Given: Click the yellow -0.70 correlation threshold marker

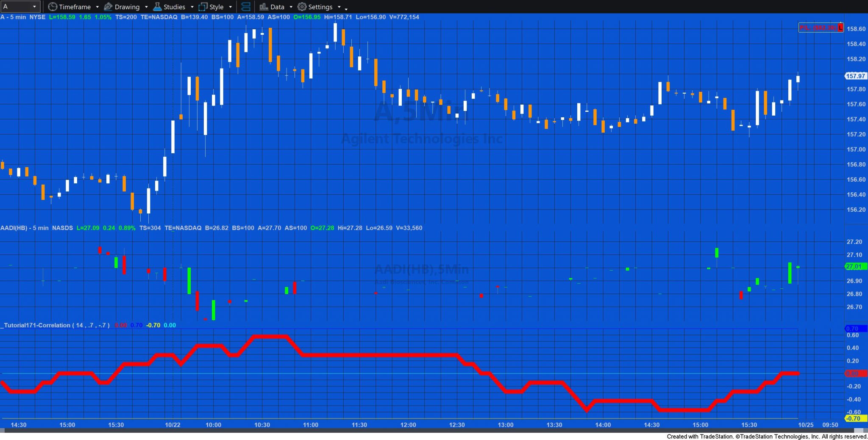Looking at the screenshot, I should click(x=855, y=418).
